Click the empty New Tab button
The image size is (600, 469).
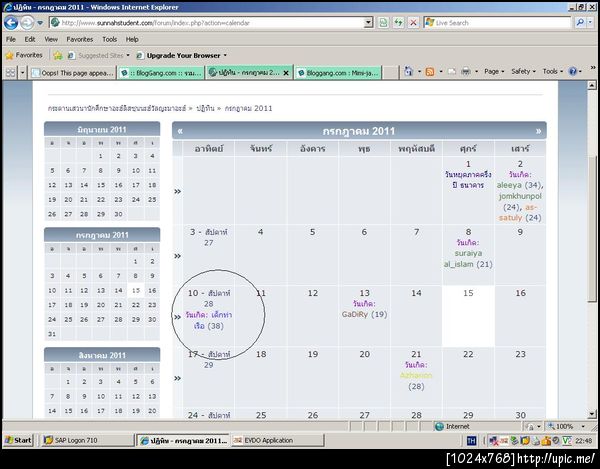(390, 72)
